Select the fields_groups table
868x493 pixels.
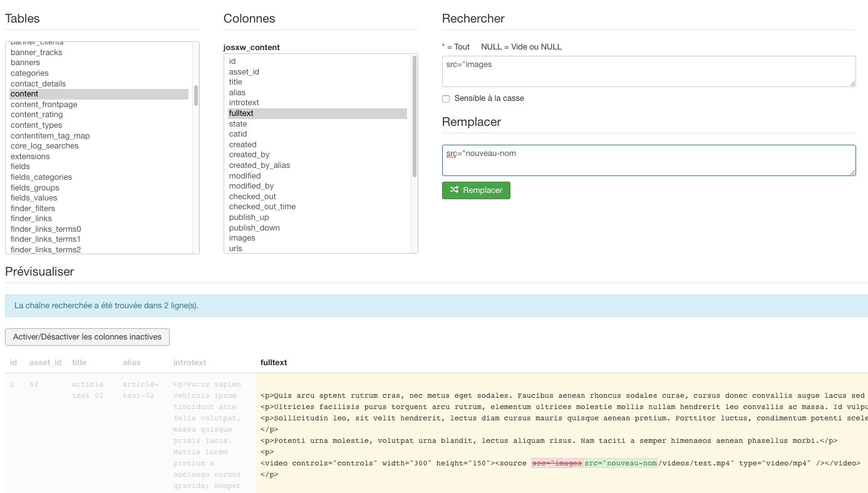tap(99, 188)
